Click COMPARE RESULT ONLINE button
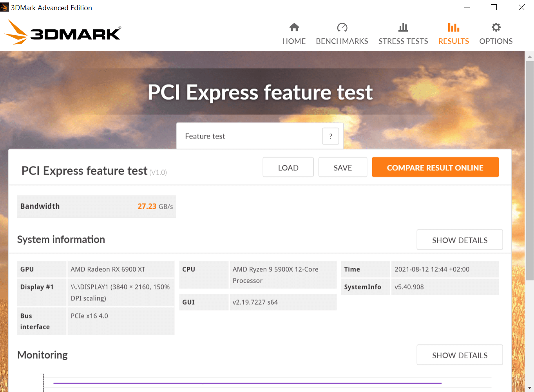 coord(435,168)
